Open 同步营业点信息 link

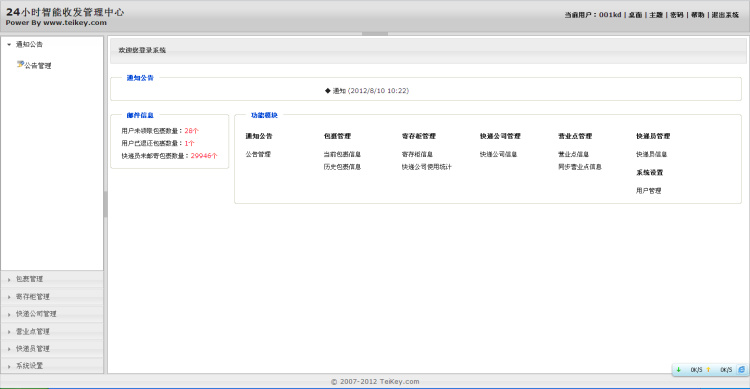click(x=579, y=167)
